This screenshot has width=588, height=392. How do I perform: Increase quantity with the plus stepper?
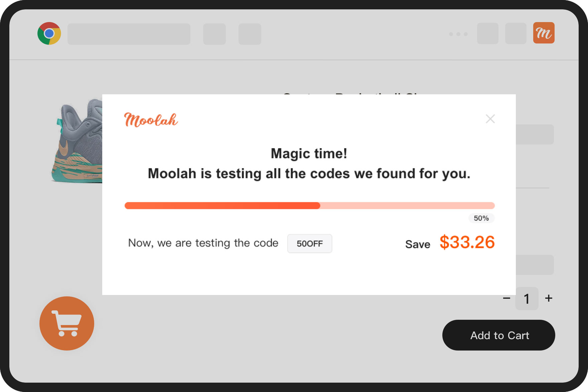point(548,298)
